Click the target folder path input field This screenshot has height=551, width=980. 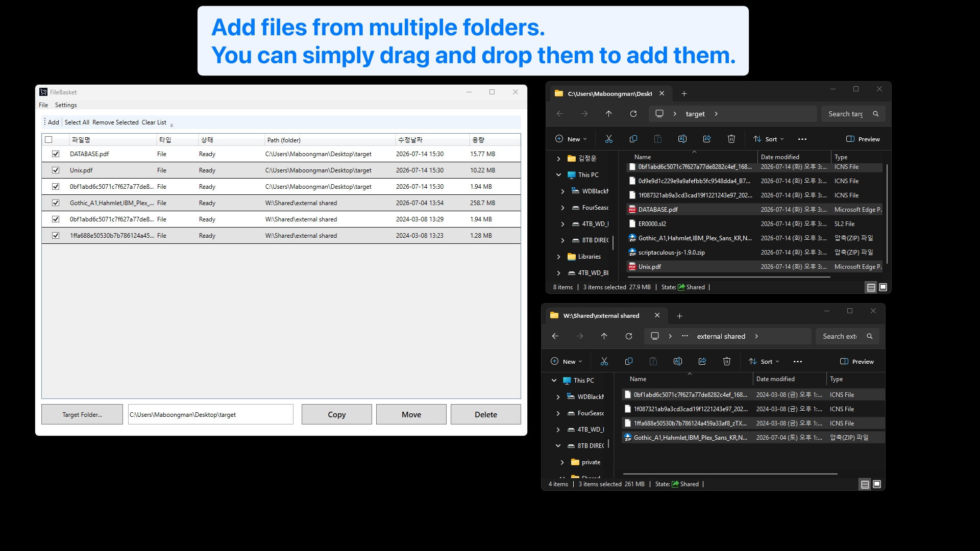(x=211, y=414)
